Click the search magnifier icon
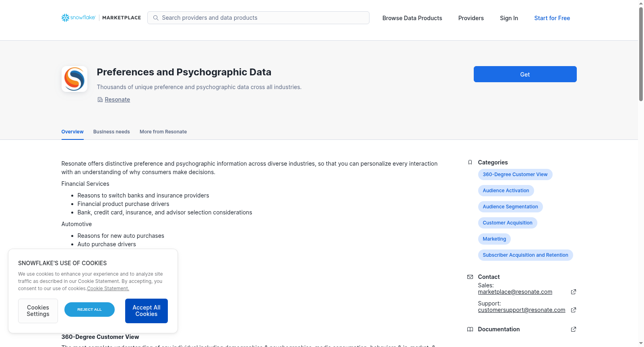This screenshot has width=644, height=347. click(x=156, y=18)
